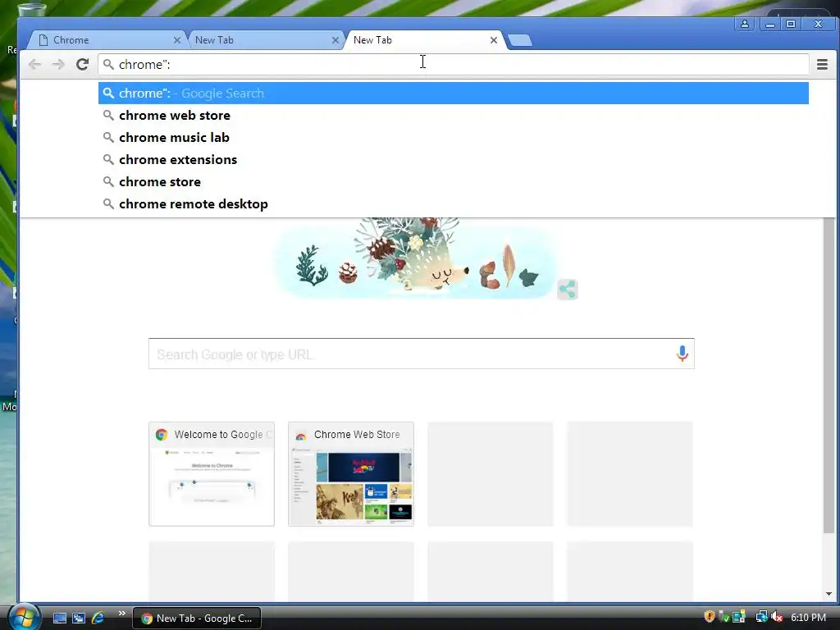Expand the quick launch chevron
This screenshot has height=630, width=840.
(121, 614)
